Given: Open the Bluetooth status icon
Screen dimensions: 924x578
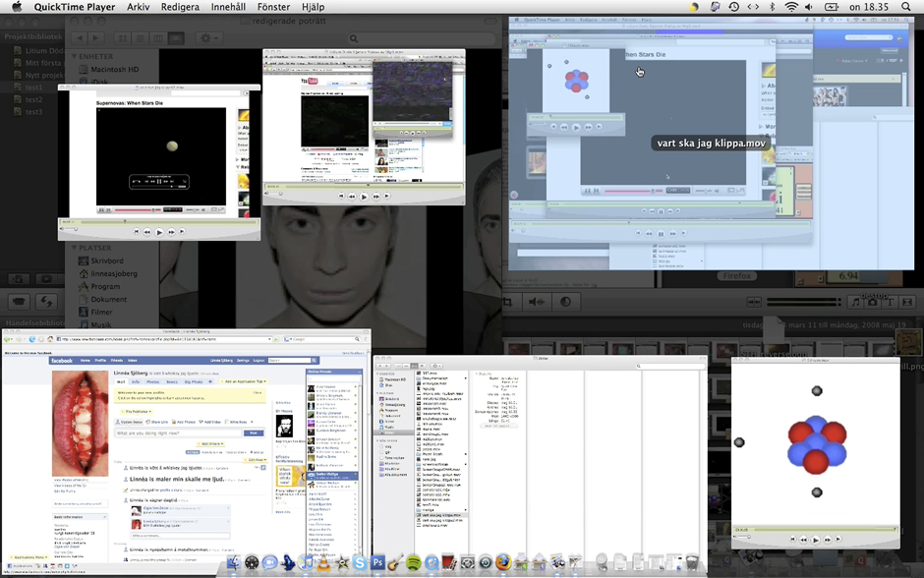Looking at the screenshot, I should click(773, 7).
